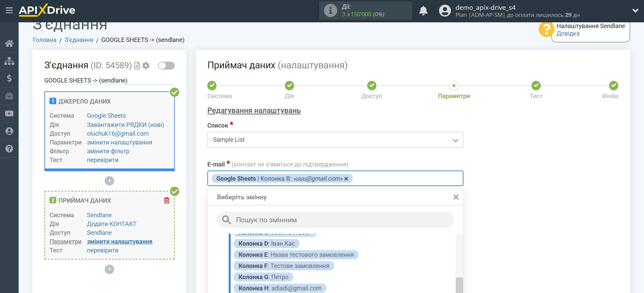Viewport: 644px width, 293px height.
Task: Open the billing dollar sidebar icon
Action: [9, 78]
